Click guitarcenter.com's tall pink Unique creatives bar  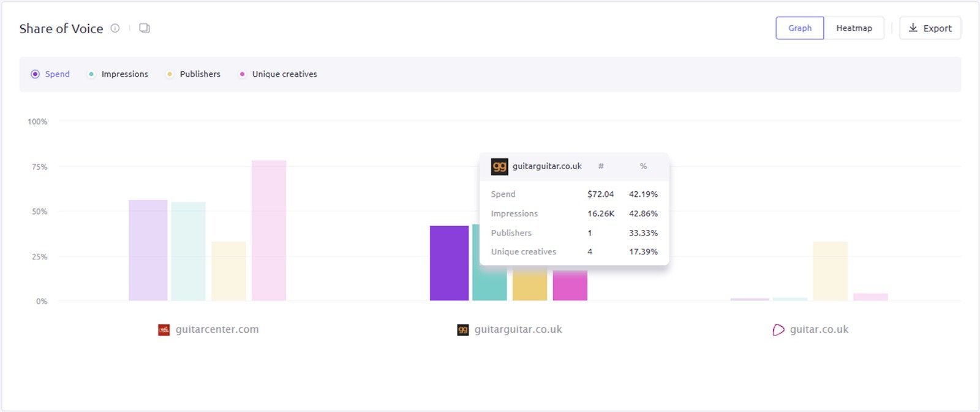click(x=269, y=231)
